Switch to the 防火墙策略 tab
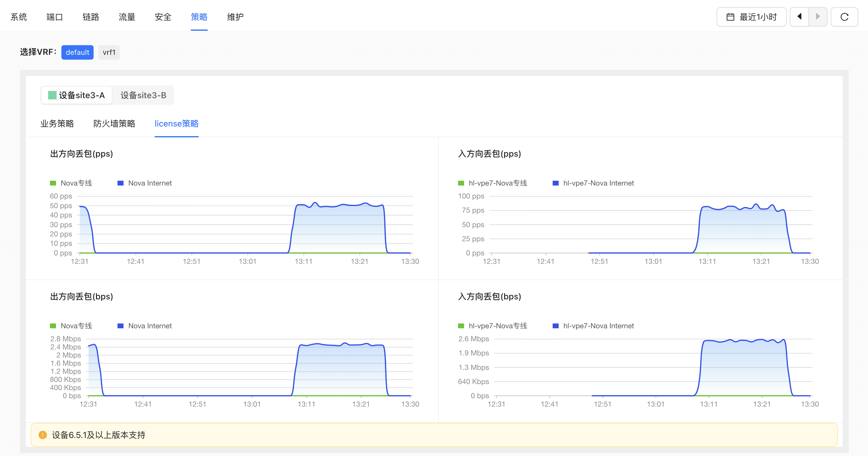868x456 pixels. click(114, 124)
